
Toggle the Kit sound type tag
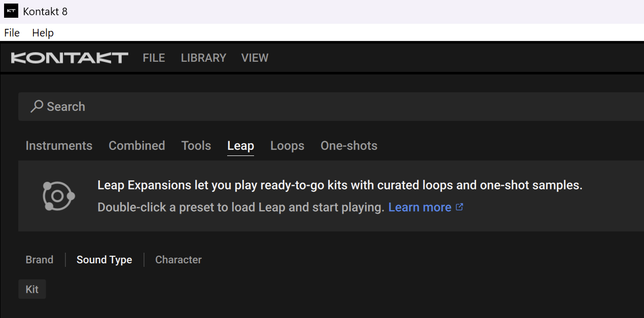[x=32, y=289]
